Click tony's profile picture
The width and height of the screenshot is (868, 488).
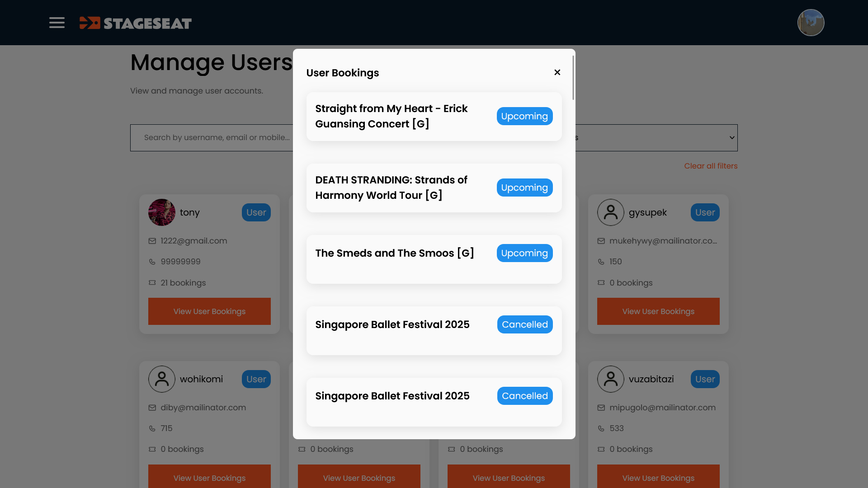tap(161, 212)
